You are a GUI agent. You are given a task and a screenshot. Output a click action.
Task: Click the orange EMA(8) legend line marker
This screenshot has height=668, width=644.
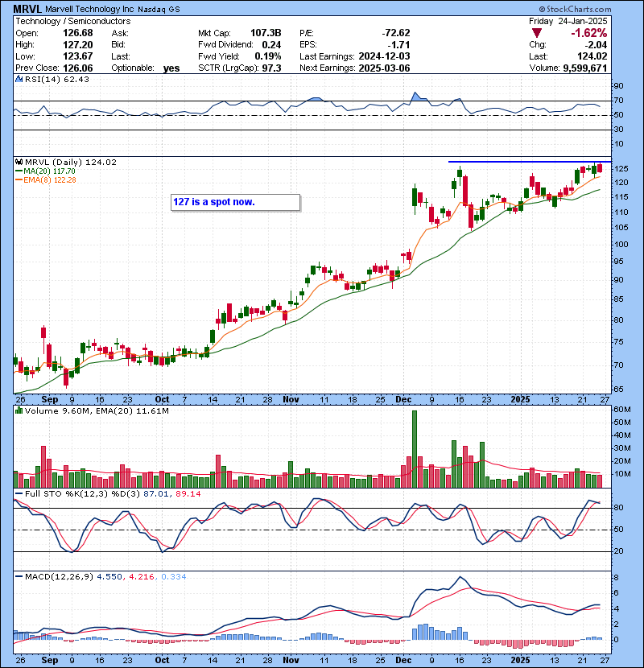pyautogui.click(x=19, y=180)
